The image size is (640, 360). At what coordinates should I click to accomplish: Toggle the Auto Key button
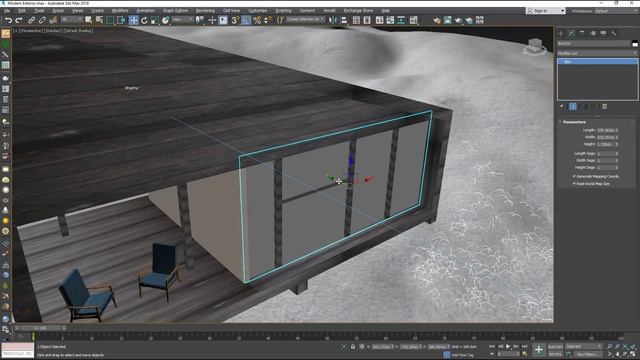(556, 347)
